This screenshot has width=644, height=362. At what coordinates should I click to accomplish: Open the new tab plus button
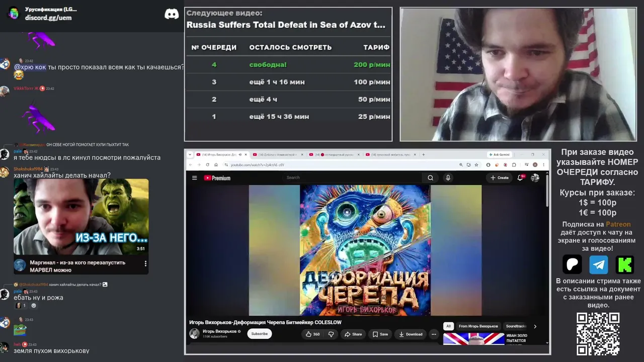click(424, 155)
